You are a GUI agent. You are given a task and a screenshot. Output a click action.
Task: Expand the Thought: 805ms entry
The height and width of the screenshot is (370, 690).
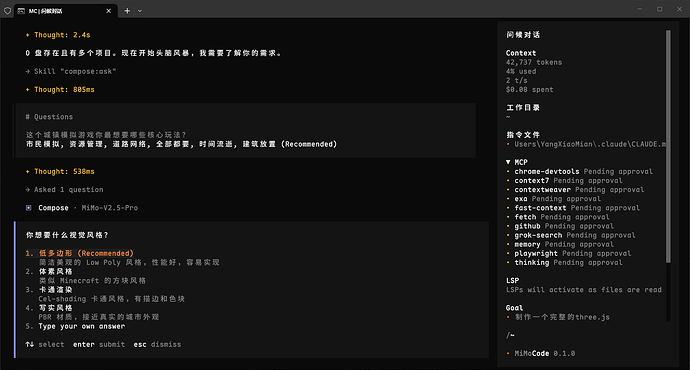[x=60, y=89]
